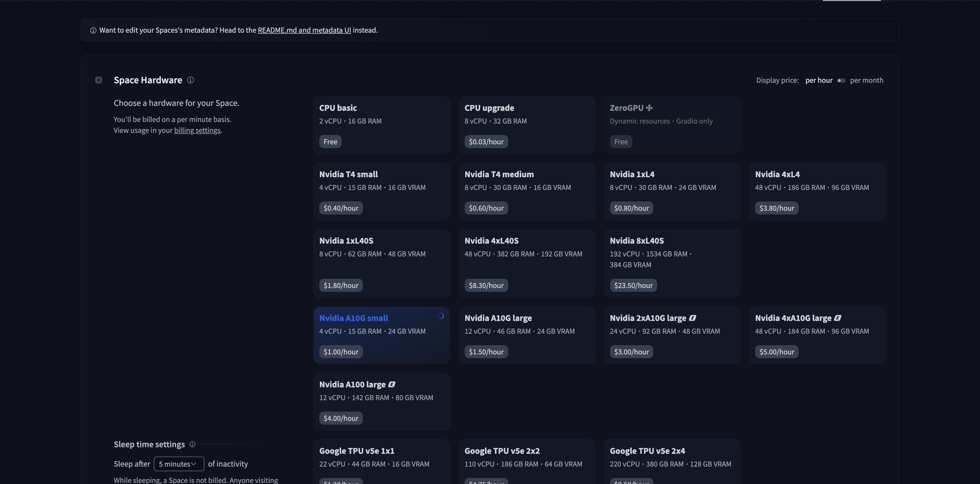Click the enterprise badge on Nvidia 4xA10G large
The width and height of the screenshot is (980, 484).
[x=838, y=318]
